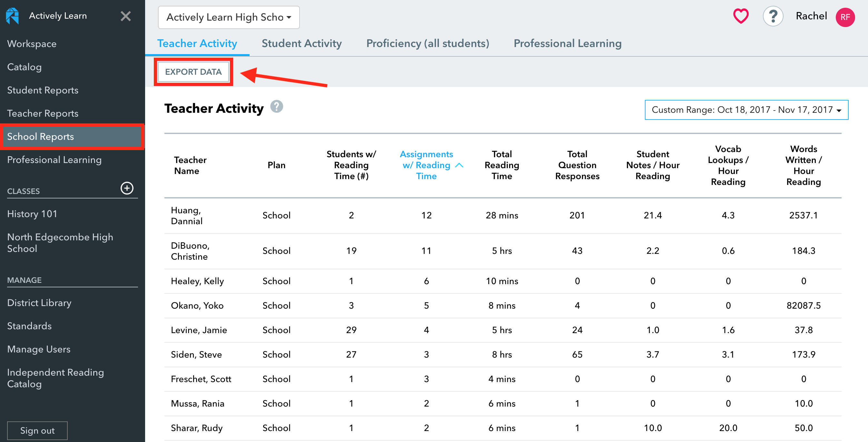The width and height of the screenshot is (868, 442).
Task: Close the sidebar with the X icon
Action: tap(126, 16)
